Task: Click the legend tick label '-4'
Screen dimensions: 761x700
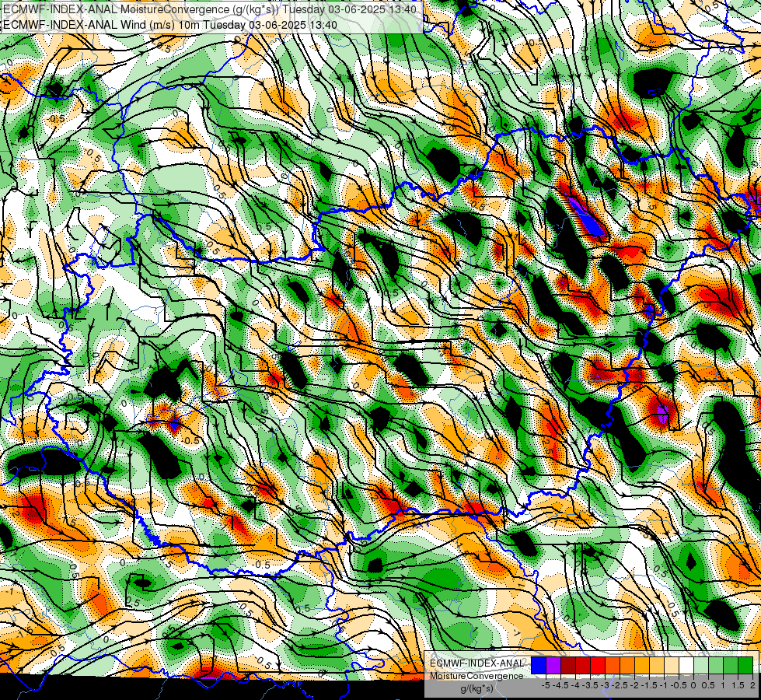Action: pos(575,685)
